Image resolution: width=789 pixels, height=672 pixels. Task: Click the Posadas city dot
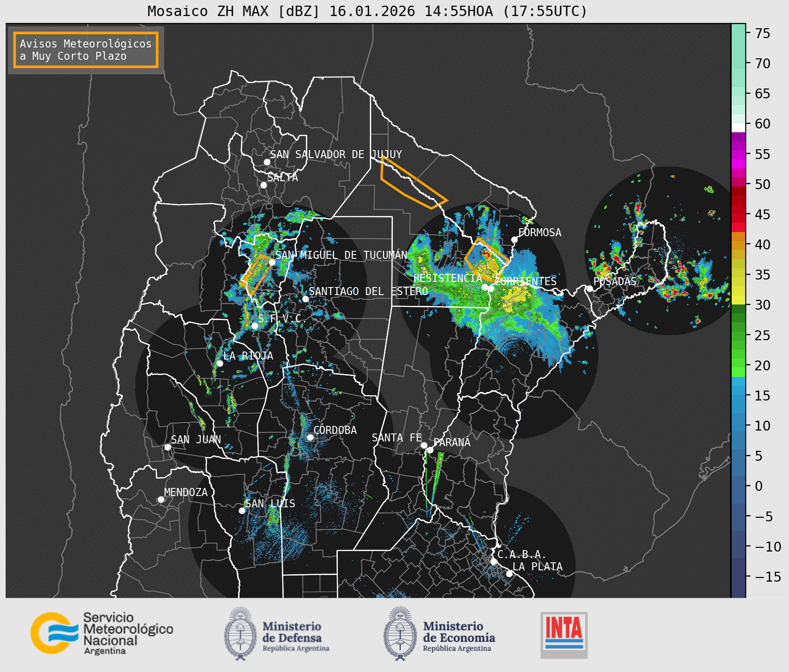click(590, 288)
